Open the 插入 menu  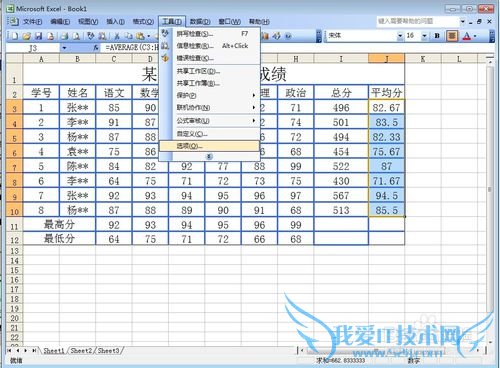click(115, 22)
